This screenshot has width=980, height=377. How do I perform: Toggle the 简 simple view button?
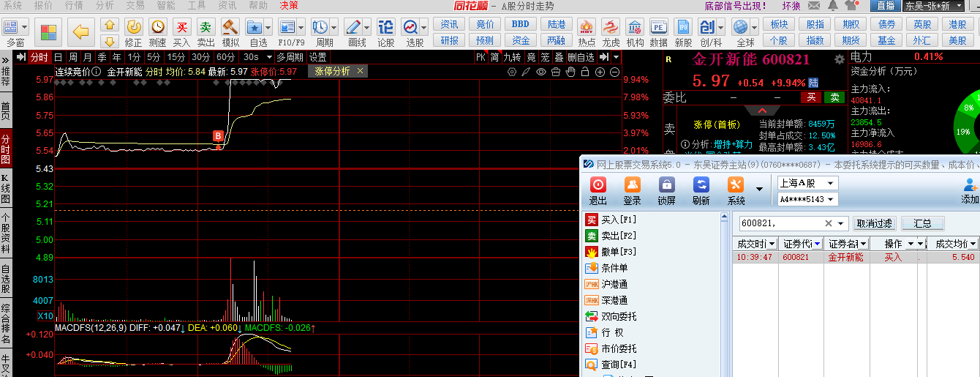495,57
